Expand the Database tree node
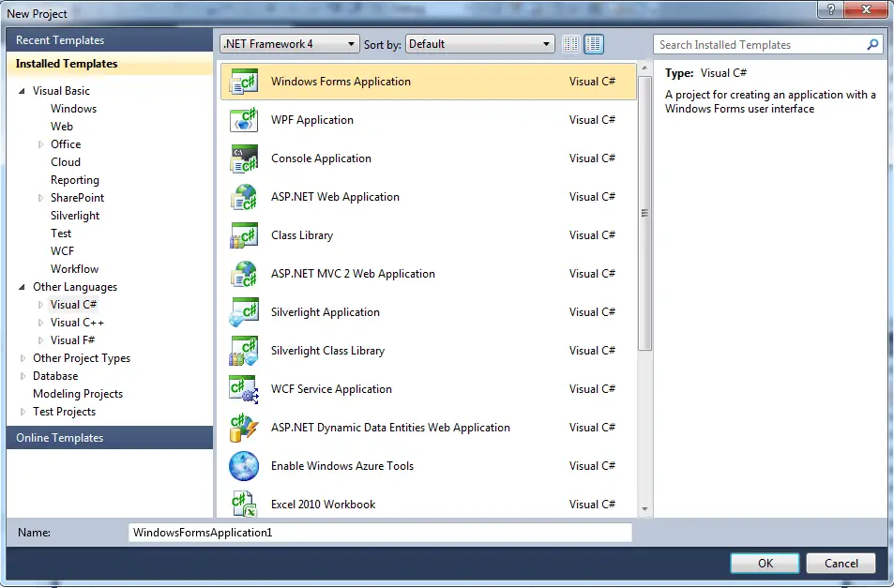 [x=23, y=376]
